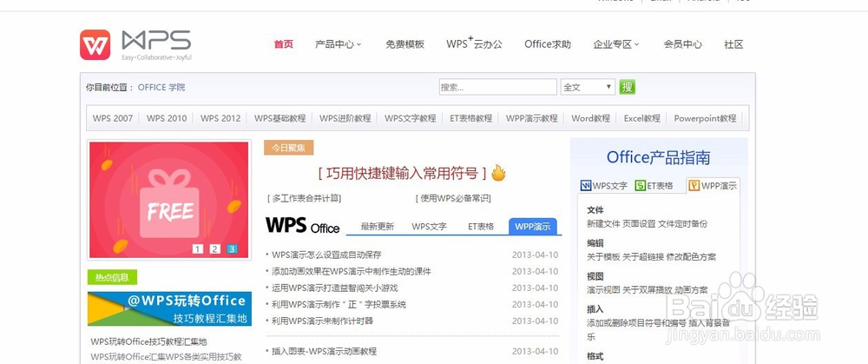Expand the 企业专区 navigation menu
Screen dimensions: 868x364
[616, 44]
